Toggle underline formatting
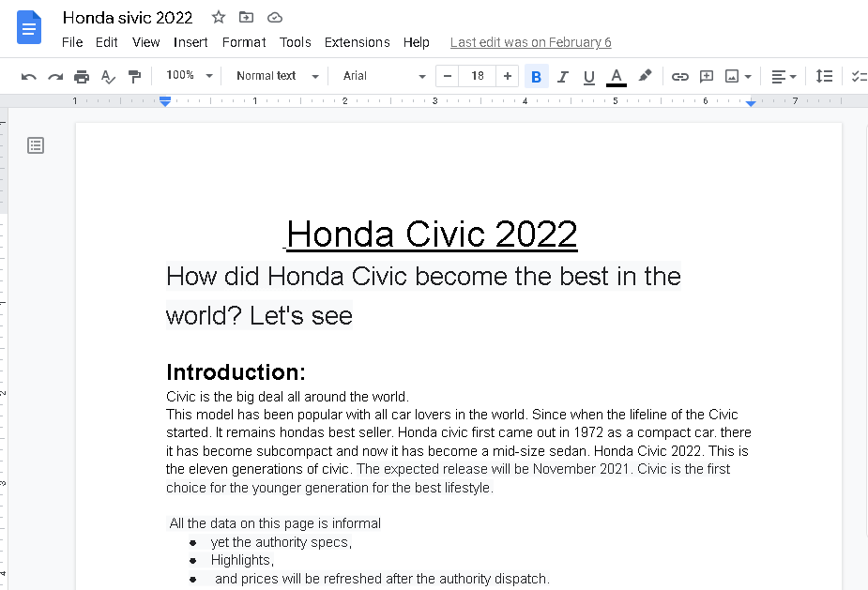This screenshot has width=868, height=590. coord(589,77)
